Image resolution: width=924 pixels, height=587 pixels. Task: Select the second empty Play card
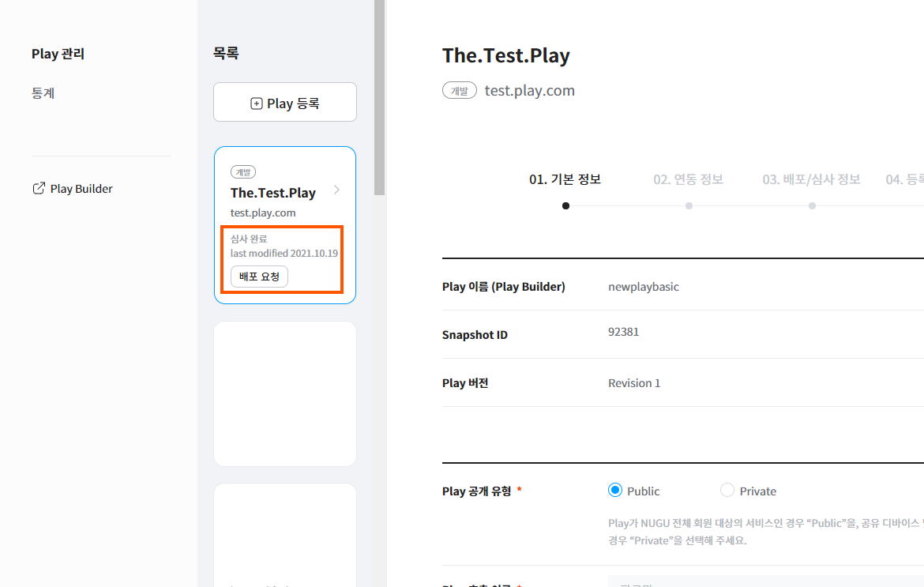(285, 393)
